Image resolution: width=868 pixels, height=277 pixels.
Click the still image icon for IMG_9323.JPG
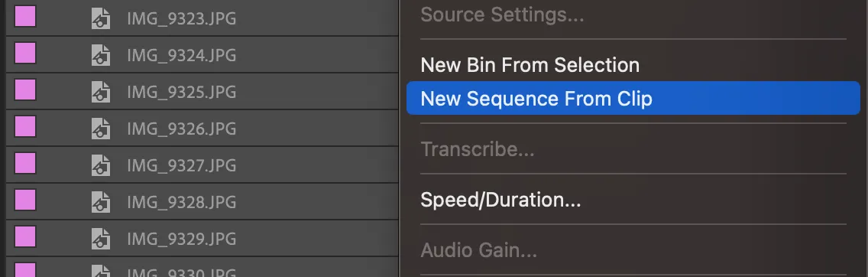click(x=100, y=18)
